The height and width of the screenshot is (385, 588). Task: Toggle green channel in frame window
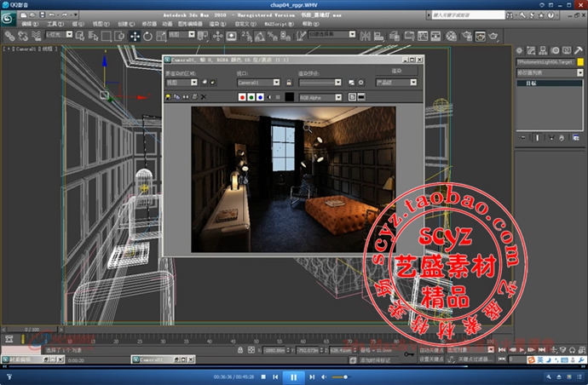[251, 97]
